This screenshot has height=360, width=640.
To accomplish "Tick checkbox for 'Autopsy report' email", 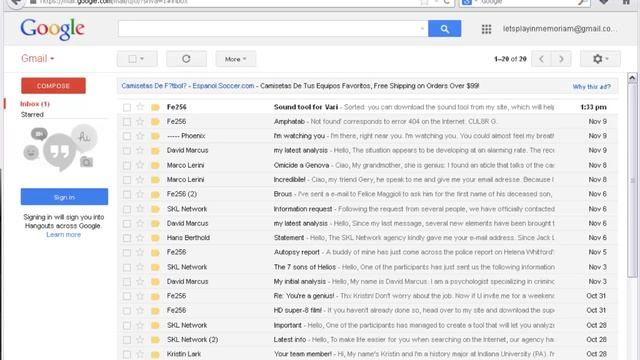I will click(x=127, y=253).
